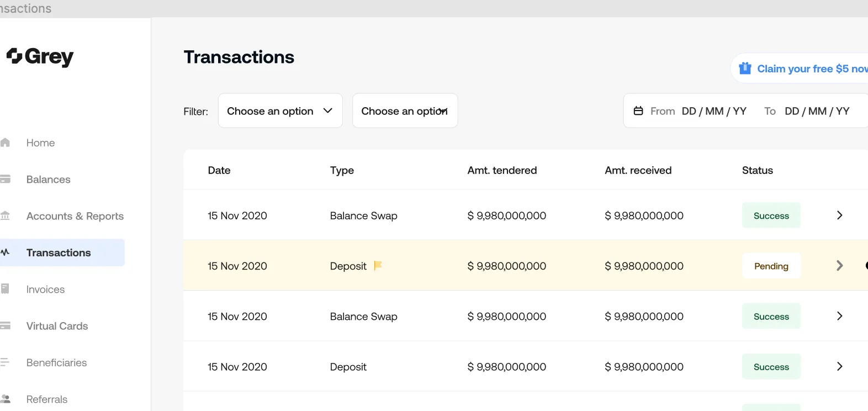Viewport: 868px width, 411px height.
Task: Click the Accounts & Reports bank icon
Action: point(6,215)
